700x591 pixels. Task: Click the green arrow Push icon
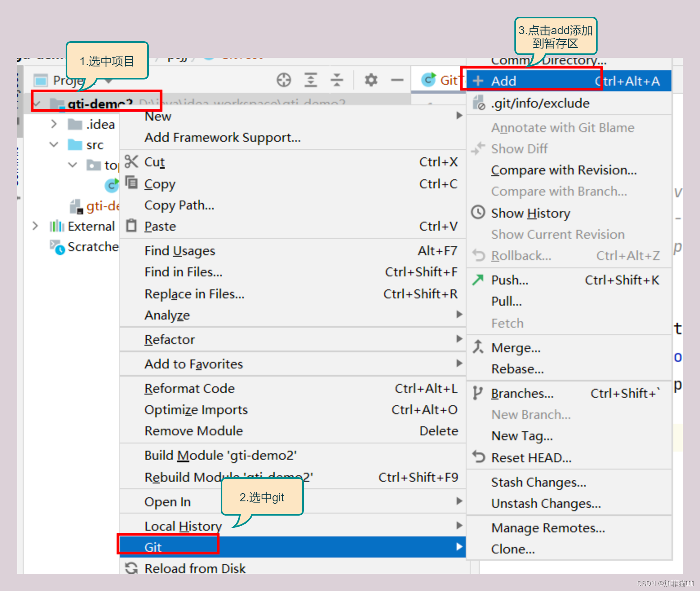click(478, 280)
